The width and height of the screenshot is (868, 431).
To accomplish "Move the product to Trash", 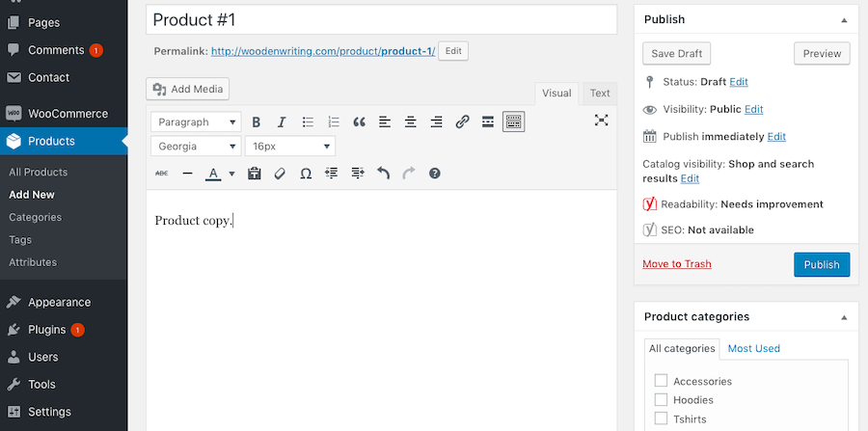I will click(x=676, y=264).
